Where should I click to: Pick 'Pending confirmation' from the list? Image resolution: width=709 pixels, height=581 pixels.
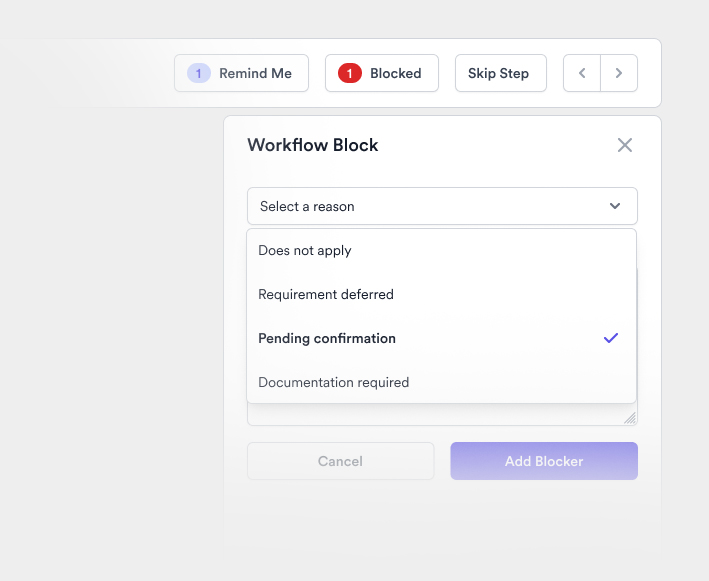327,338
